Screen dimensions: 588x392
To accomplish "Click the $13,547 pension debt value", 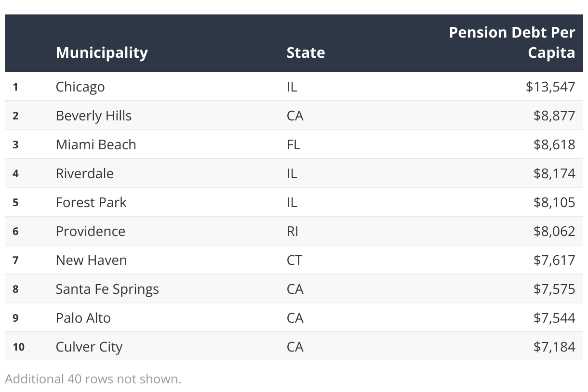I will [550, 87].
